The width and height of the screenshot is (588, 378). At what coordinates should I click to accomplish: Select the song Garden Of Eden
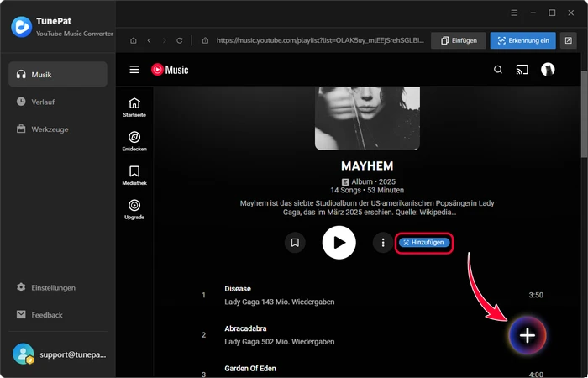(x=250, y=368)
